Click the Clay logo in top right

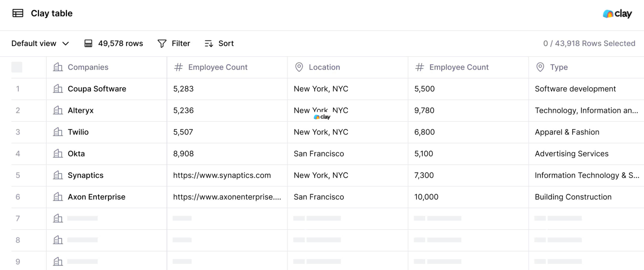[617, 14]
